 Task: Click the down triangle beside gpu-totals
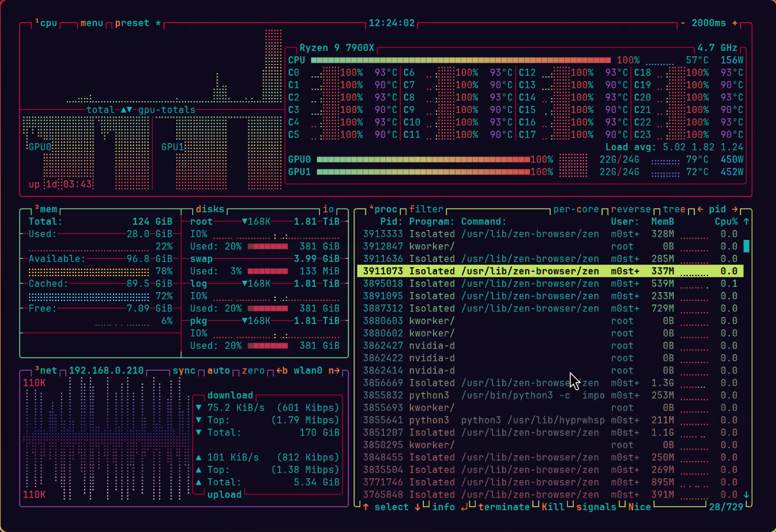point(130,110)
